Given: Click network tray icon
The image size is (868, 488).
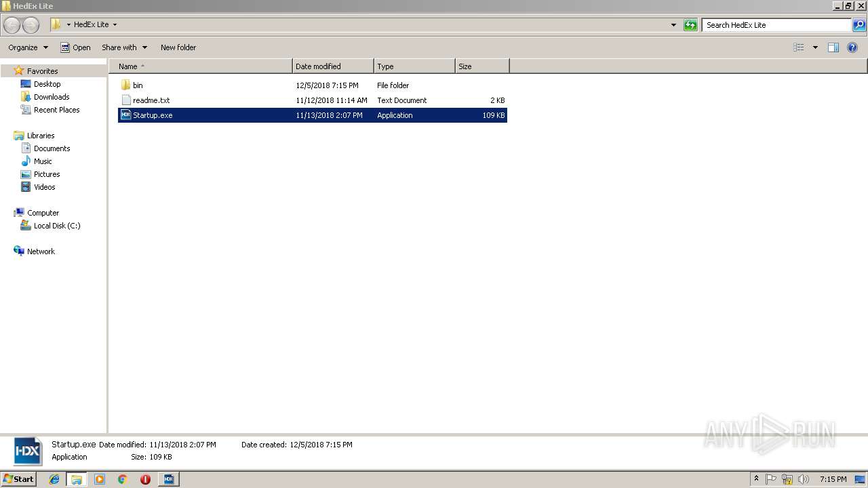Looking at the screenshot, I should tap(787, 479).
